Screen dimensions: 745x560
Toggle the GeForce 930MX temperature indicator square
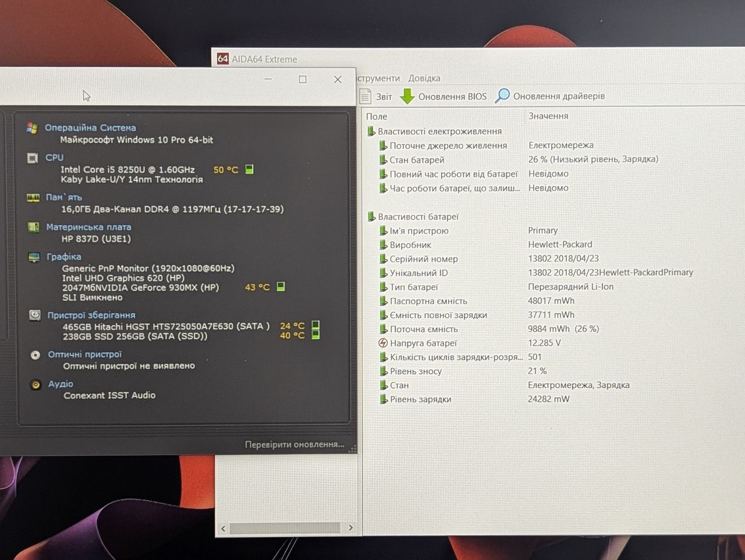coord(281,287)
